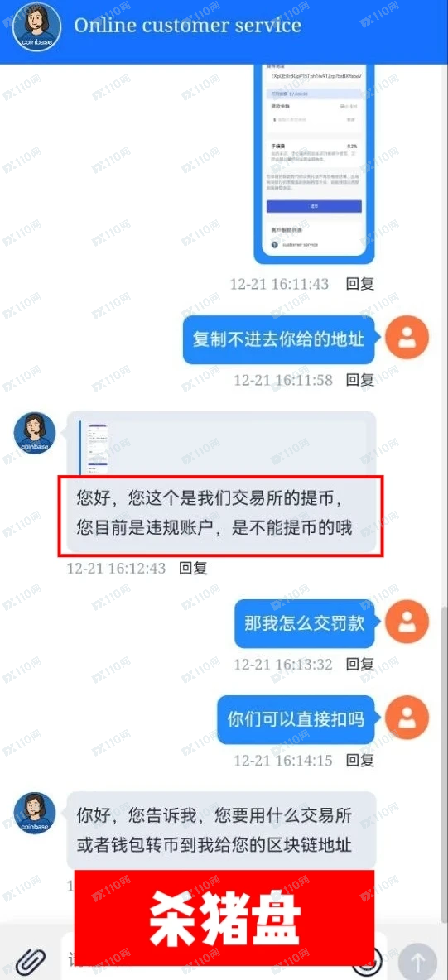The image size is (448, 980).
Task: Click 回复 next to 12-21 16:11:58
Action: point(360,379)
